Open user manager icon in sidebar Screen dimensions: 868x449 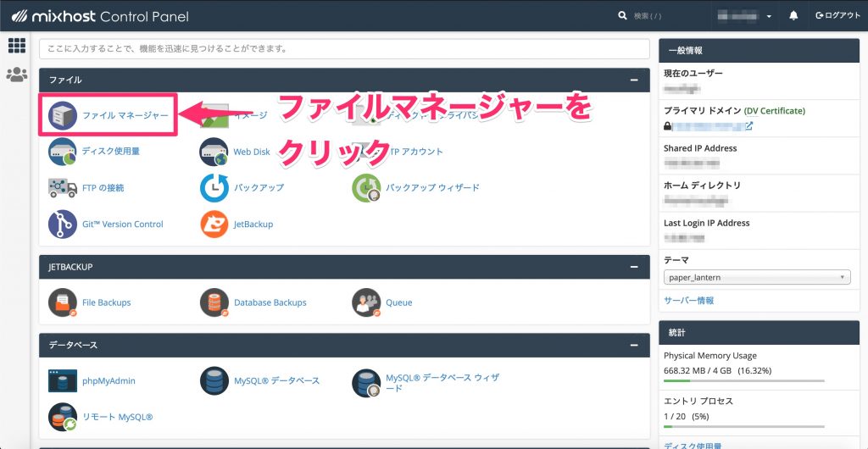tap(16, 75)
